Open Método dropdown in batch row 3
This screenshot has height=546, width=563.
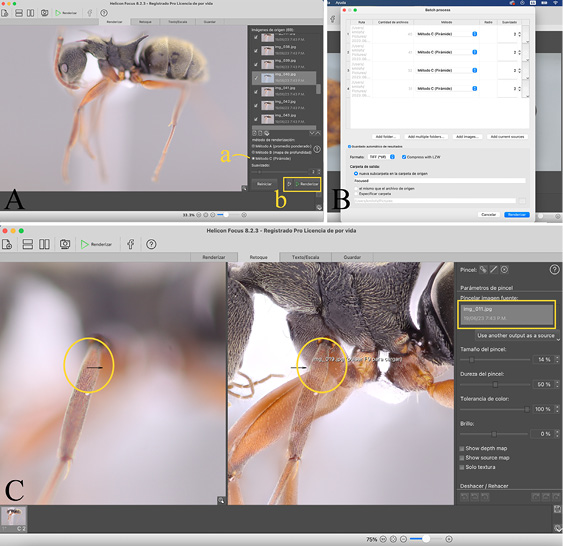pyautogui.click(x=447, y=70)
